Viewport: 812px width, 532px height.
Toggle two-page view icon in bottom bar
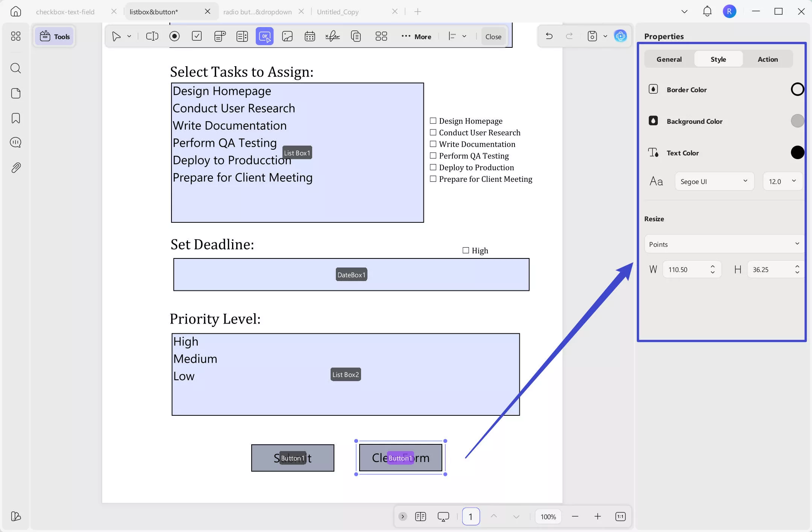point(420,517)
